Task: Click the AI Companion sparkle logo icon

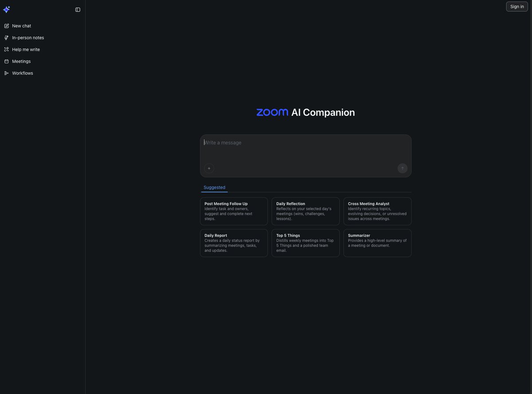Action: (7, 9)
